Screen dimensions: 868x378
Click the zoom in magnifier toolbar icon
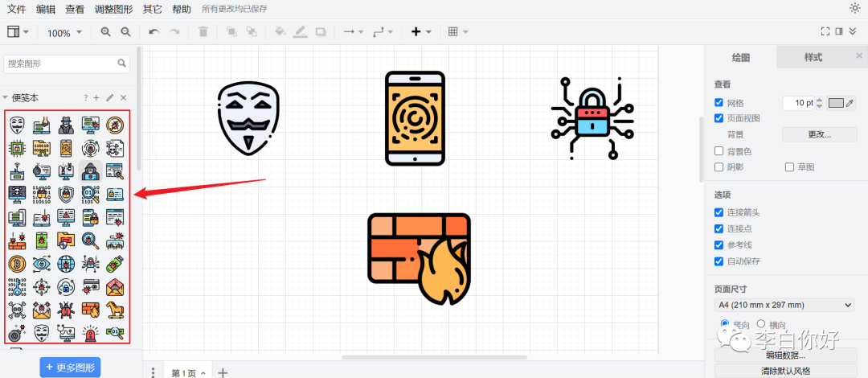pos(106,32)
